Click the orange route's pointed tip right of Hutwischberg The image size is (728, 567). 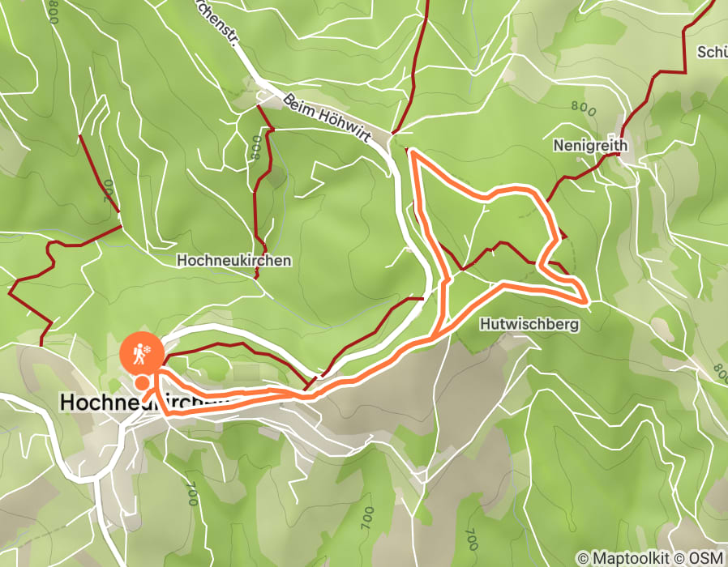click(586, 302)
